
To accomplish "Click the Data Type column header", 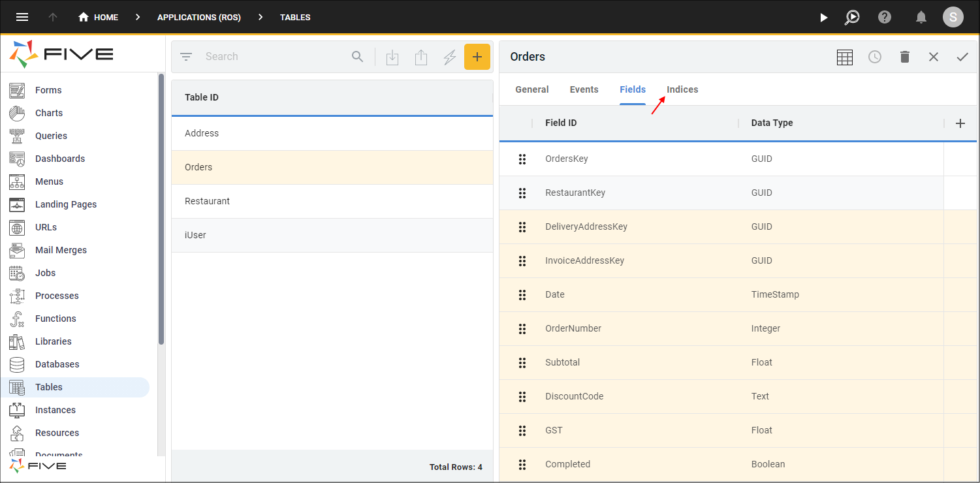I will (772, 123).
